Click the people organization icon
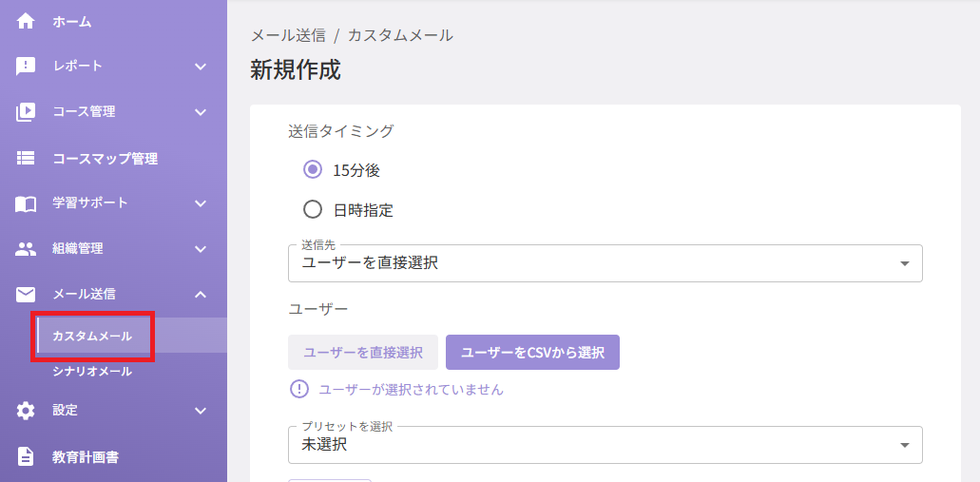The height and width of the screenshot is (482, 980). [x=26, y=249]
